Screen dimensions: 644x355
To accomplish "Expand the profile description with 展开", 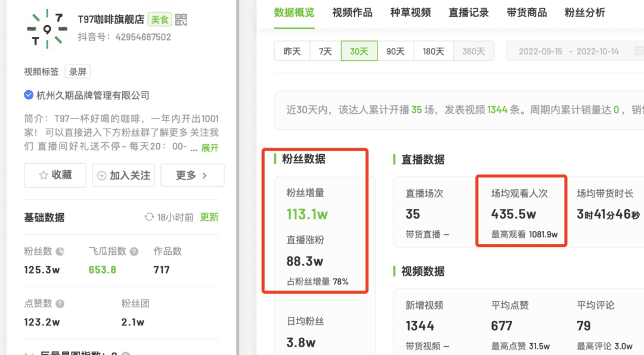I will pos(210,148).
